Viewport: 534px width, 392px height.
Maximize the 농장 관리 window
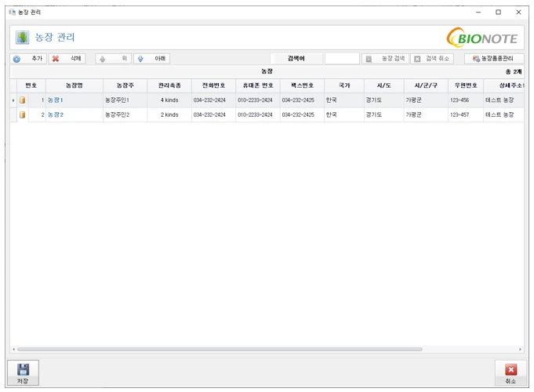tap(498, 13)
